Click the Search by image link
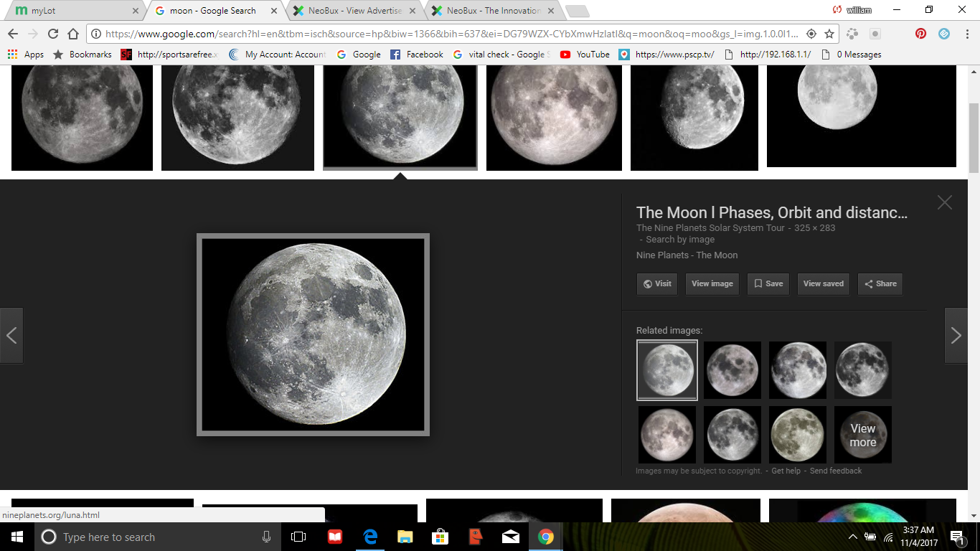Screen dimensions: 980x551 point(680,240)
